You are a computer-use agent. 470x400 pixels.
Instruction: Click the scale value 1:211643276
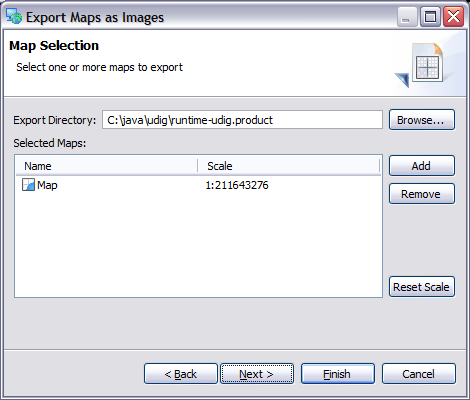tap(237, 185)
